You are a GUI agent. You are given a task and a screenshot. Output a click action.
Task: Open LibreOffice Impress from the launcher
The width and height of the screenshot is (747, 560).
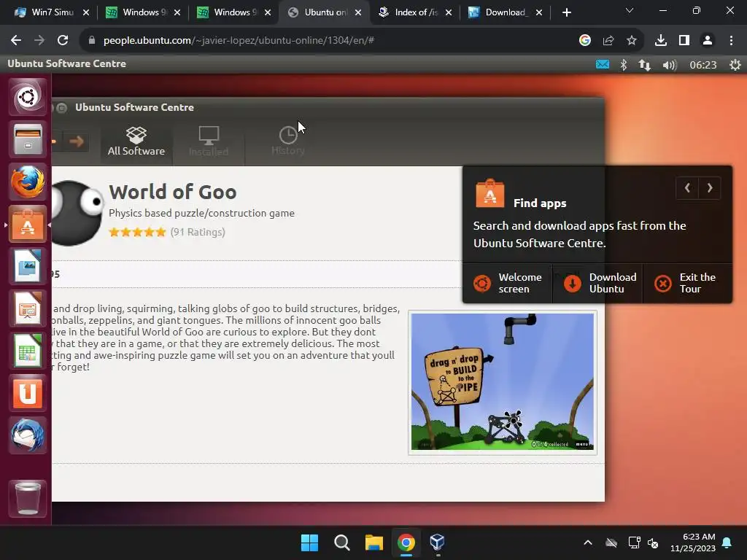[27, 308]
